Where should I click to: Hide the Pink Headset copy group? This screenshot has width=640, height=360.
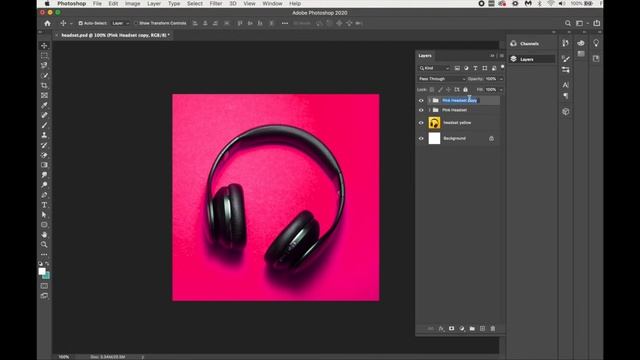click(421, 100)
